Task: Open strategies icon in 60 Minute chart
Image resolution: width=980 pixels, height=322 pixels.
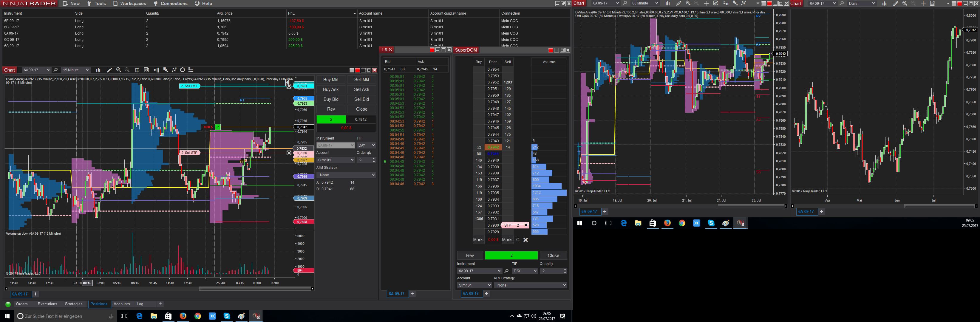Action: click(x=744, y=3)
